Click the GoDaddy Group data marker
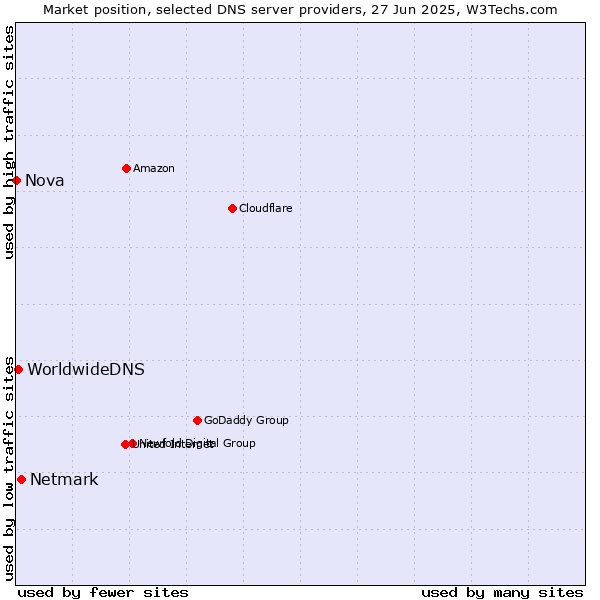Viewport: 600px width, 600px height. click(x=197, y=421)
